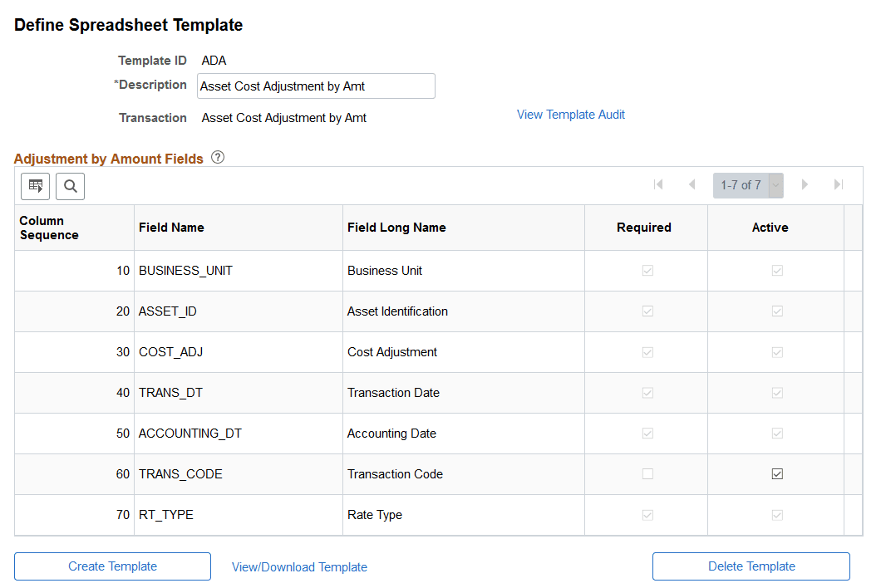The width and height of the screenshot is (886, 588).
Task: Jump to first rows with the first-page icon
Action: click(659, 184)
